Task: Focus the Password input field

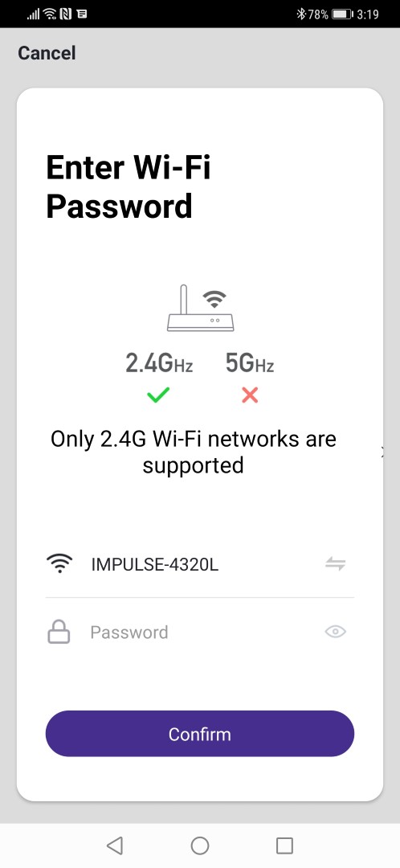Action: (x=200, y=633)
